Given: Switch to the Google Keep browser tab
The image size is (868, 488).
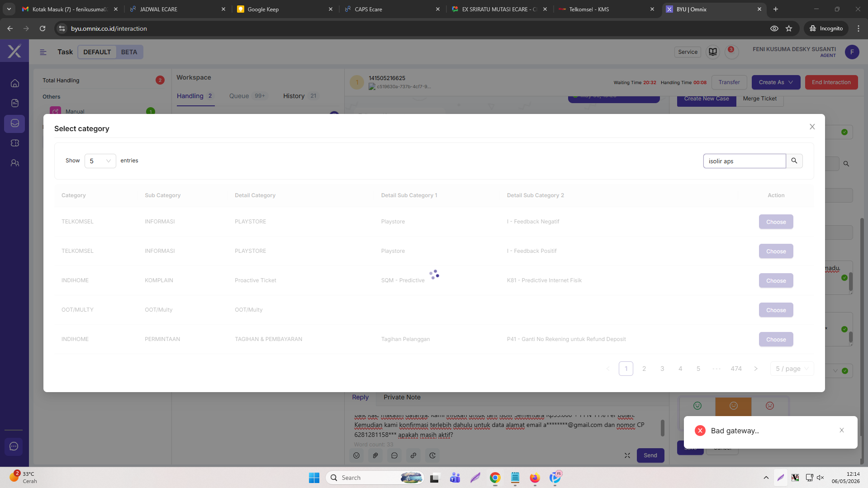Looking at the screenshot, I should point(285,9).
